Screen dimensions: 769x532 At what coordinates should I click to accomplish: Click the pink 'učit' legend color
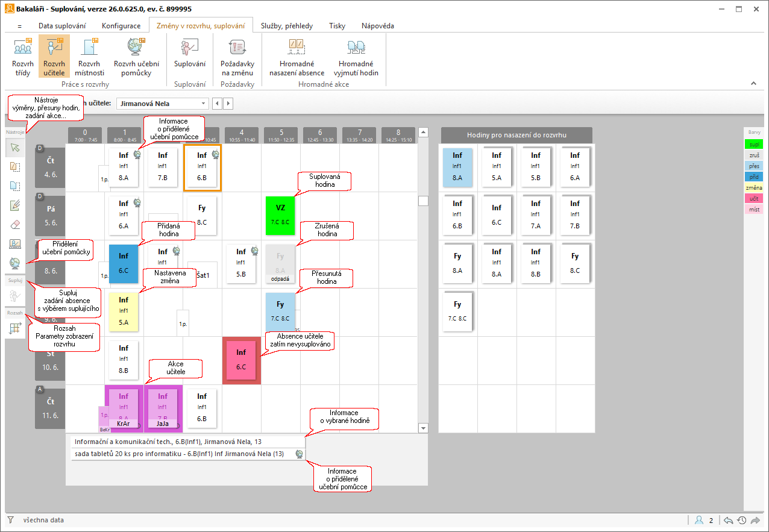tap(755, 198)
